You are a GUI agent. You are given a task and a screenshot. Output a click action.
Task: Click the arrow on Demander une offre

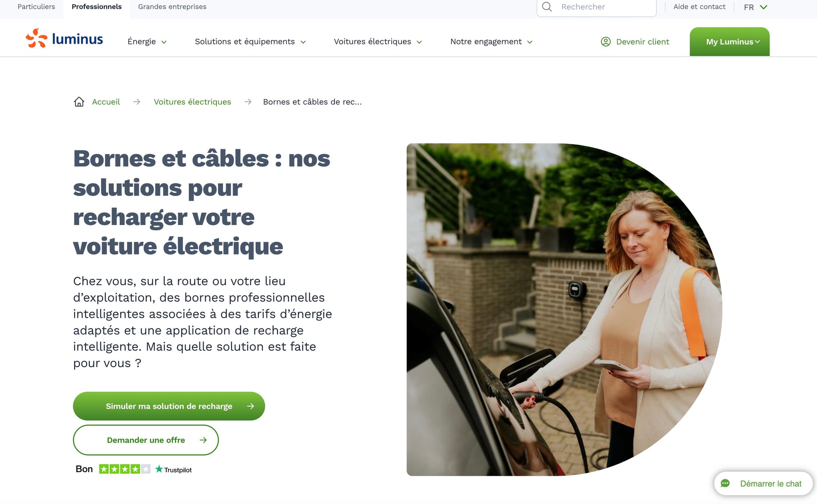pyautogui.click(x=203, y=440)
